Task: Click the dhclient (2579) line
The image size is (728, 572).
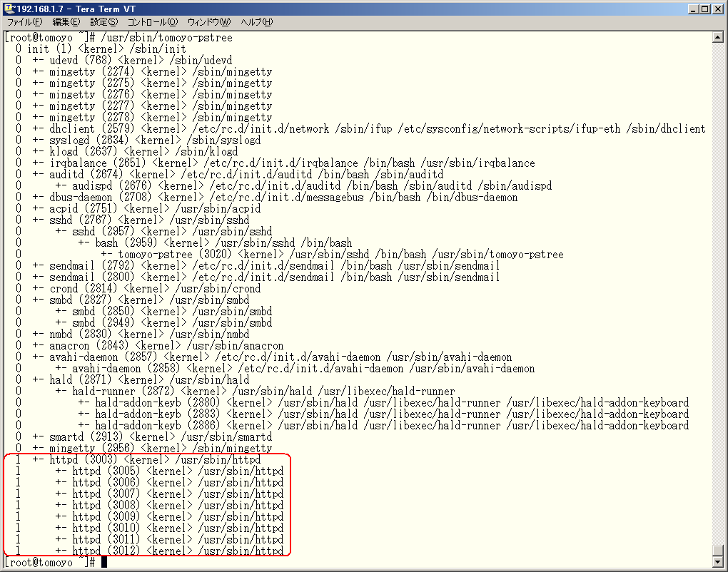Action: pyautogui.click(x=360, y=128)
